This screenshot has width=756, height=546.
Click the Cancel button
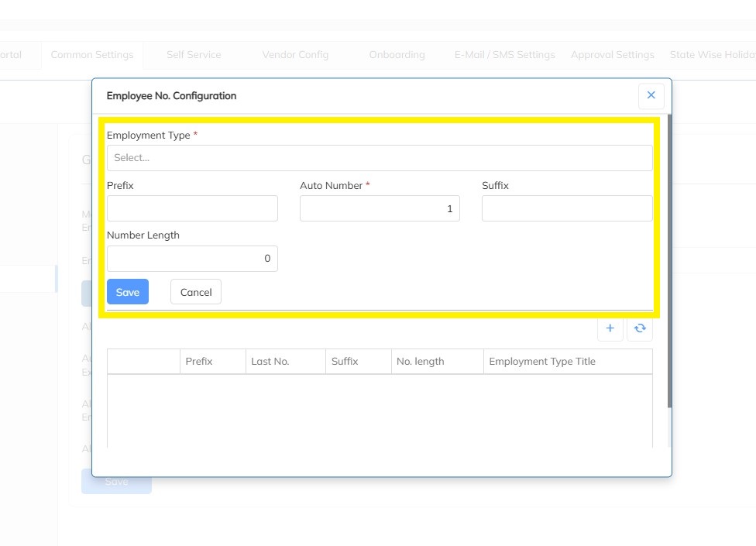click(196, 292)
